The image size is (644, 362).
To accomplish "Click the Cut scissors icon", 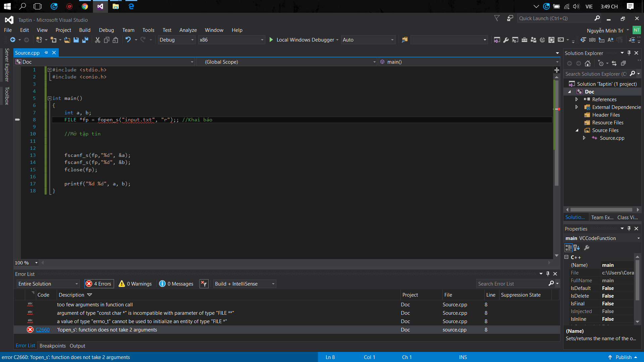I will pyautogui.click(x=97, y=40).
